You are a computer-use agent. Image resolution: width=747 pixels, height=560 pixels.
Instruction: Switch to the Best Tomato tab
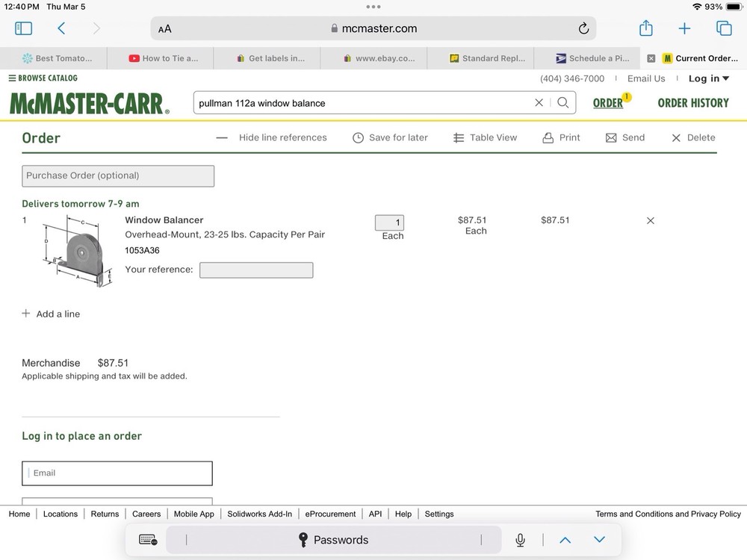tap(57, 58)
